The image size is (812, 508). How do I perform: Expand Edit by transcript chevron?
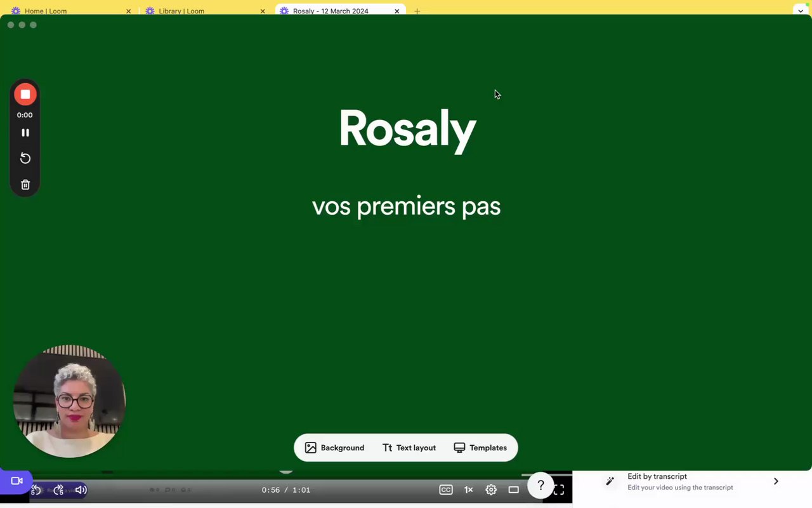776,481
